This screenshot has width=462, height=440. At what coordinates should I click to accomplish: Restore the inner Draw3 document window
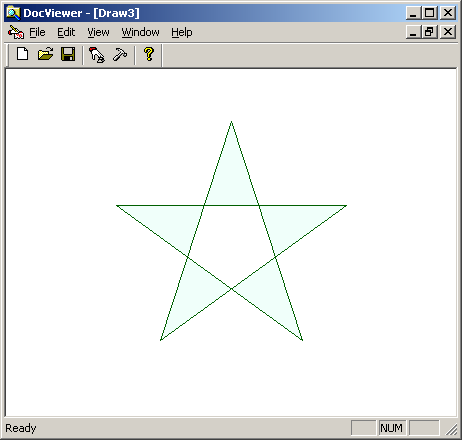(430, 32)
